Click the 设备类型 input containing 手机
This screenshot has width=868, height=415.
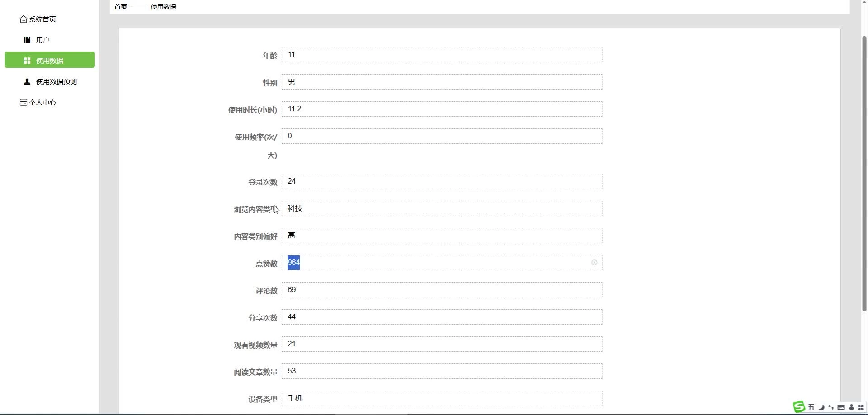[x=442, y=398]
